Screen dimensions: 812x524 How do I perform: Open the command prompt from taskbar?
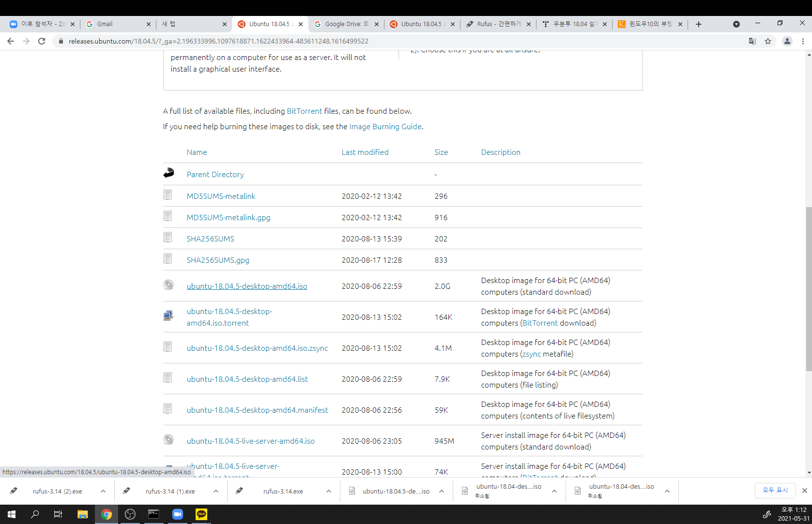pyautogui.click(x=153, y=514)
